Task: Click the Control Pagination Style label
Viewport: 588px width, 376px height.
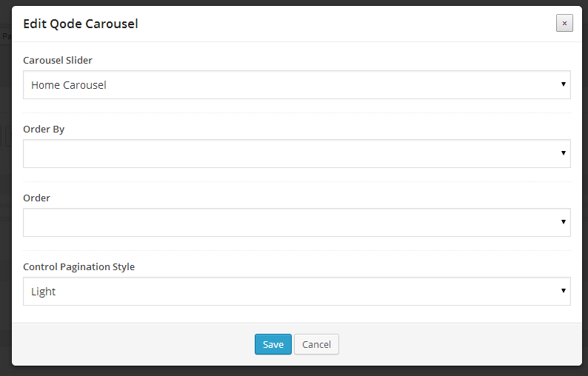Action: coord(78,266)
